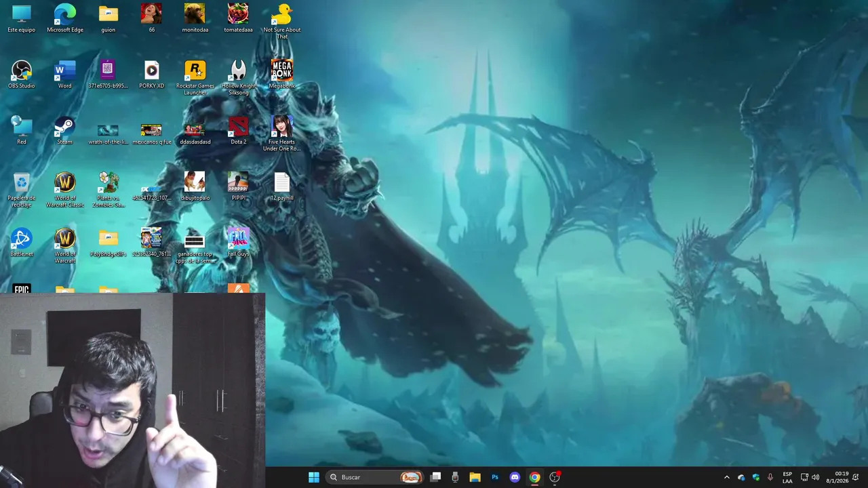868x488 pixels.
Task: Select World of Warcraft Classic shortcut
Action: coord(65,190)
